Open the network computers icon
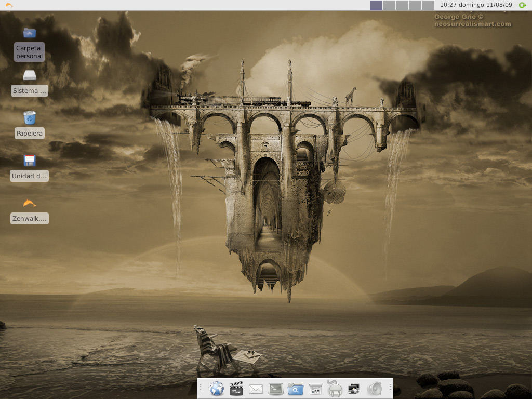 [x=354, y=389]
